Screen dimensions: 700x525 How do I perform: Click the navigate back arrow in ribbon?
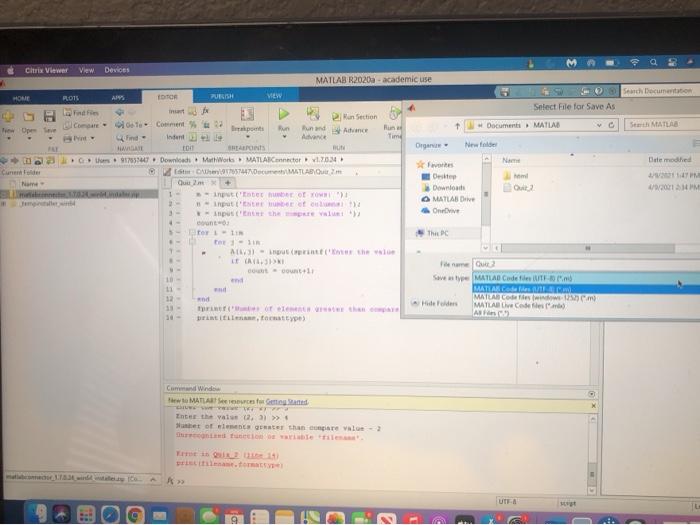(x=119, y=112)
